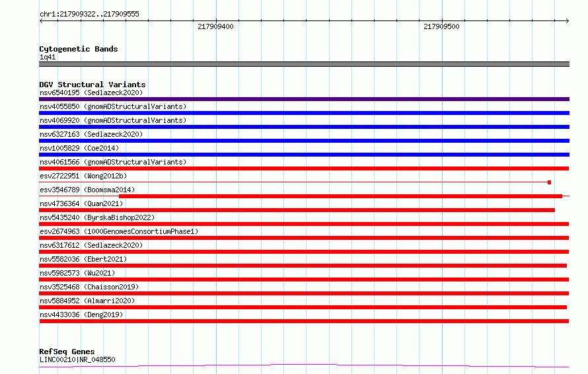Open the esv2674963 (1000GenomesConsortiumPhase1) label

119,231
